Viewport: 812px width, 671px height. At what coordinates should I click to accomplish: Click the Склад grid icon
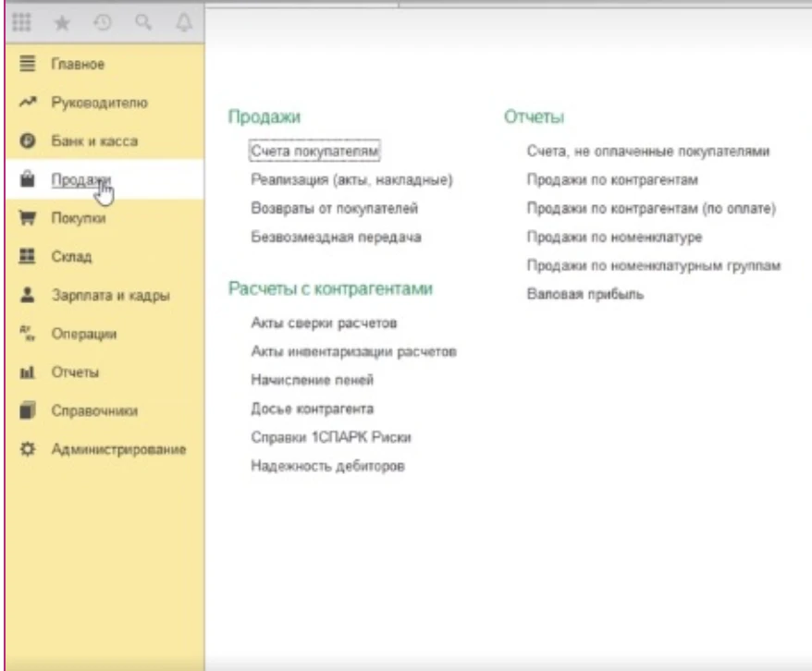[28, 257]
